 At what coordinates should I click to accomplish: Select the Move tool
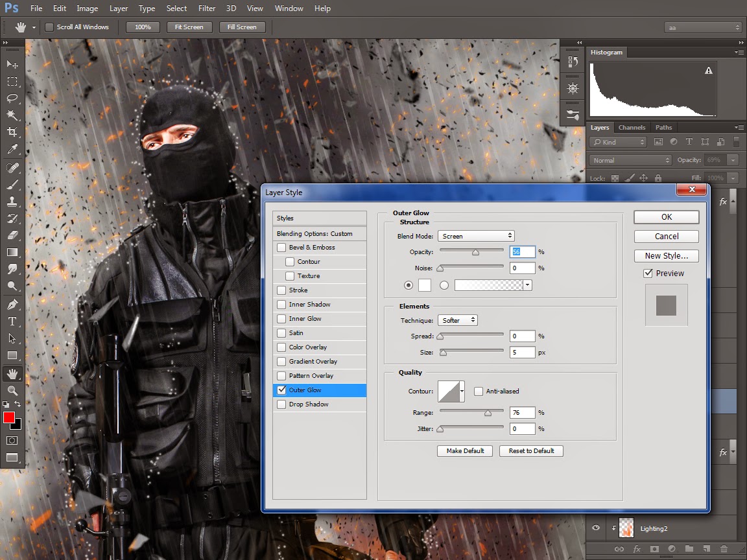tap(12, 64)
